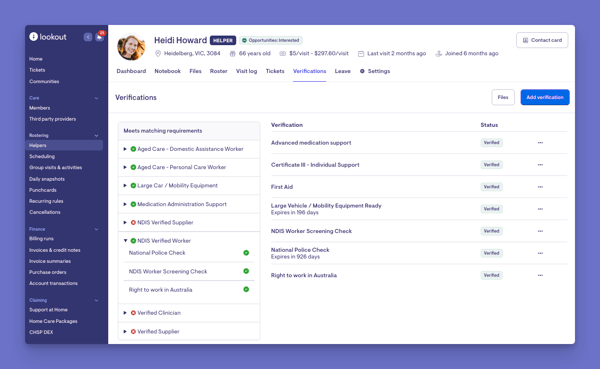
Task: Go to Home in sidebar
Action: pos(36,59)
